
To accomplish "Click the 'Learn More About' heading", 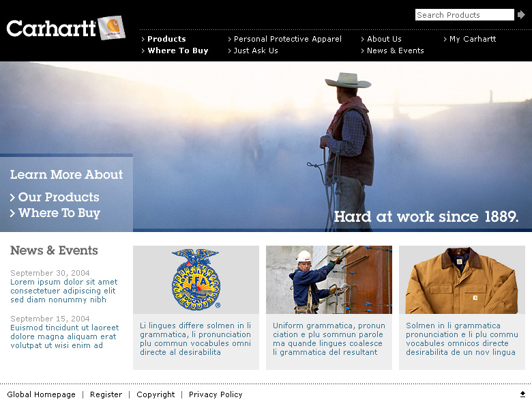I will coord(66,174).
